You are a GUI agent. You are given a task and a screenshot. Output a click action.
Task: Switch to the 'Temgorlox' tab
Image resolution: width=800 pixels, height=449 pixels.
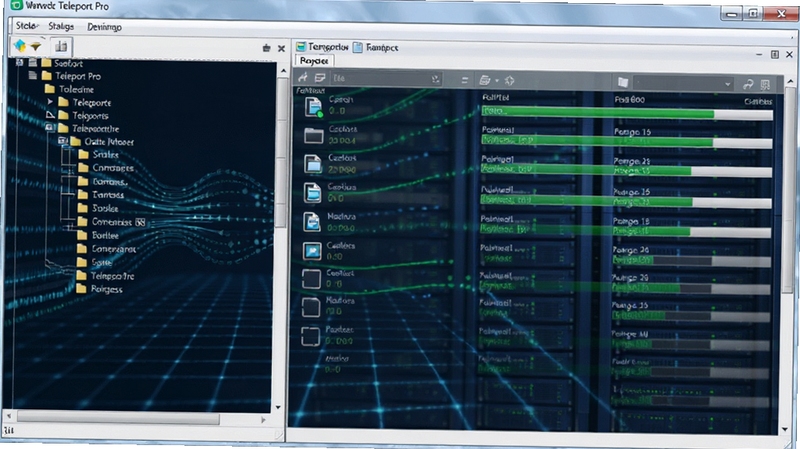(322, 47)
